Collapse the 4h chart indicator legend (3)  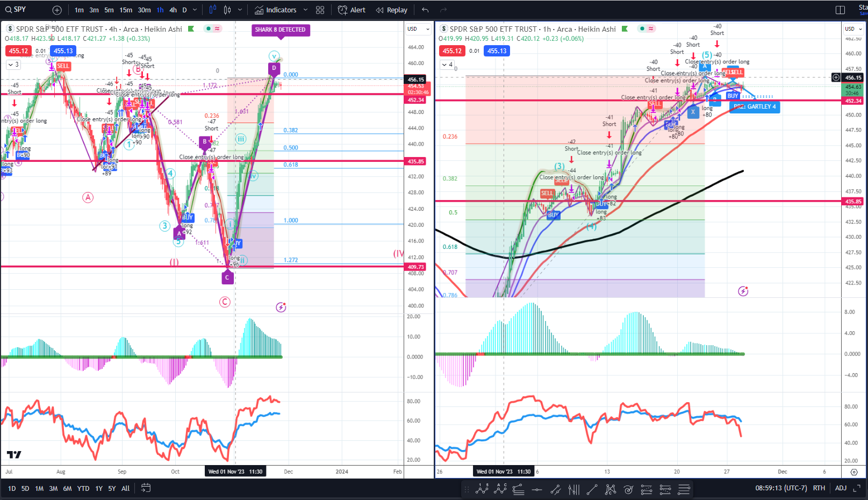click(x=13, y=65)
